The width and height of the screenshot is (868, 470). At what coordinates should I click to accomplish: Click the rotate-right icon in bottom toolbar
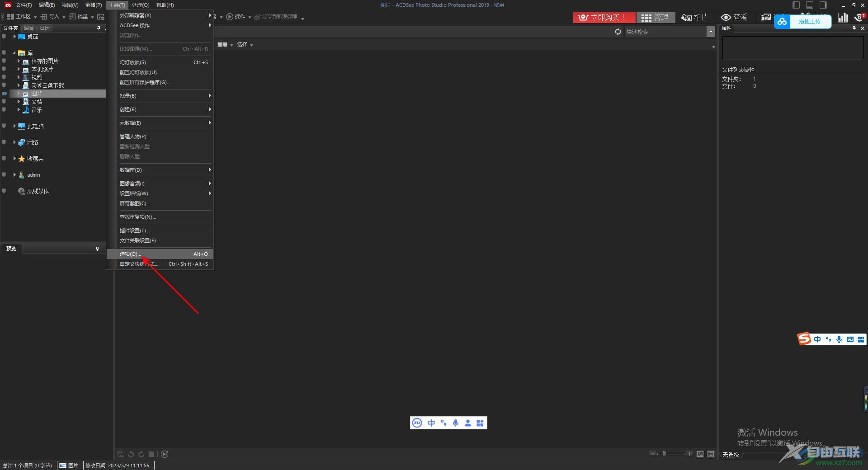(x=141, y=454)
